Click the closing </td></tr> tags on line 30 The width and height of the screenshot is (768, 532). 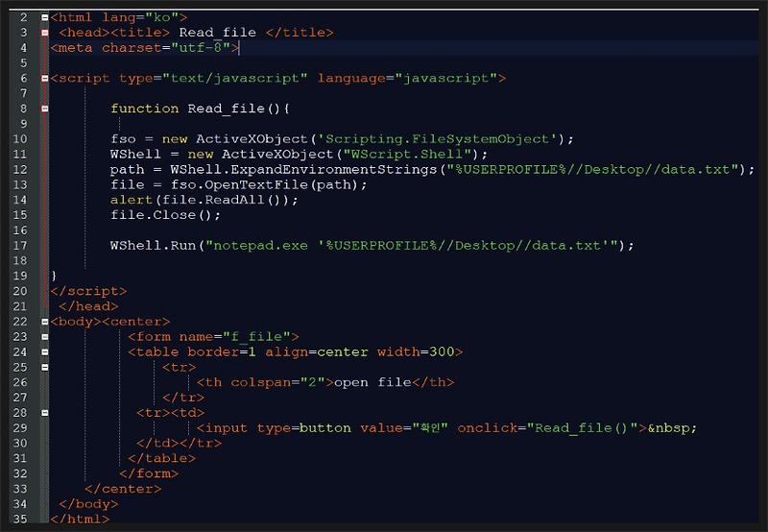click(x=179, y=444)
